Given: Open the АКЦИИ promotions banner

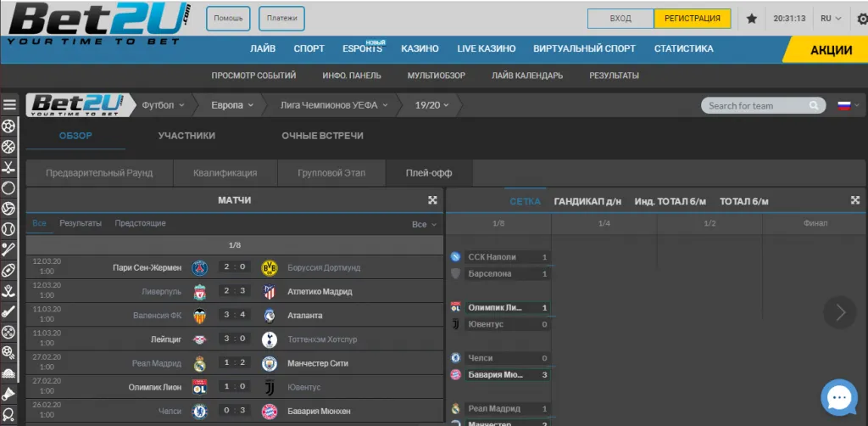Looking at the screenshot, I should pyautogui.click(x=827, y=50).
